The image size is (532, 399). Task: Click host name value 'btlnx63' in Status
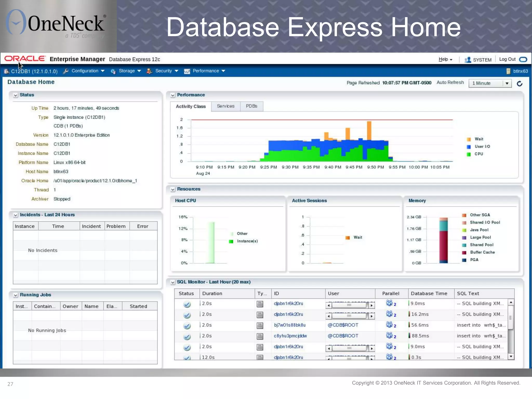61,172
